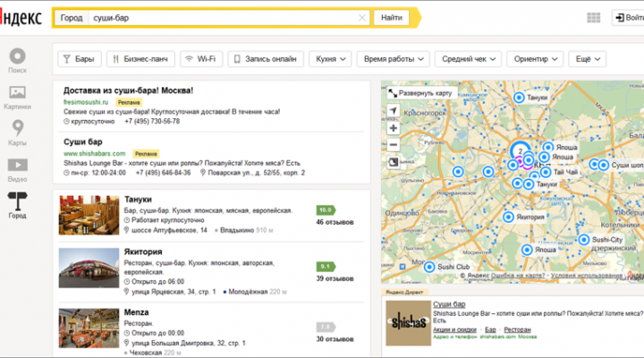This screenshot has height=358, width=644.
Task: Open the Yandex services grid icon
Action: [594, 18]
